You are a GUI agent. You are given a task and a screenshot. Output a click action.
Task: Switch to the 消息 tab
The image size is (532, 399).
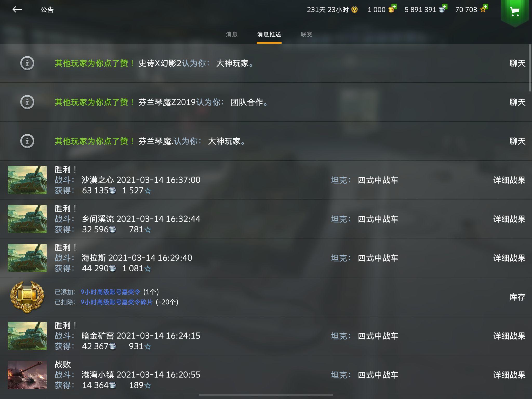tap(232, 34)
